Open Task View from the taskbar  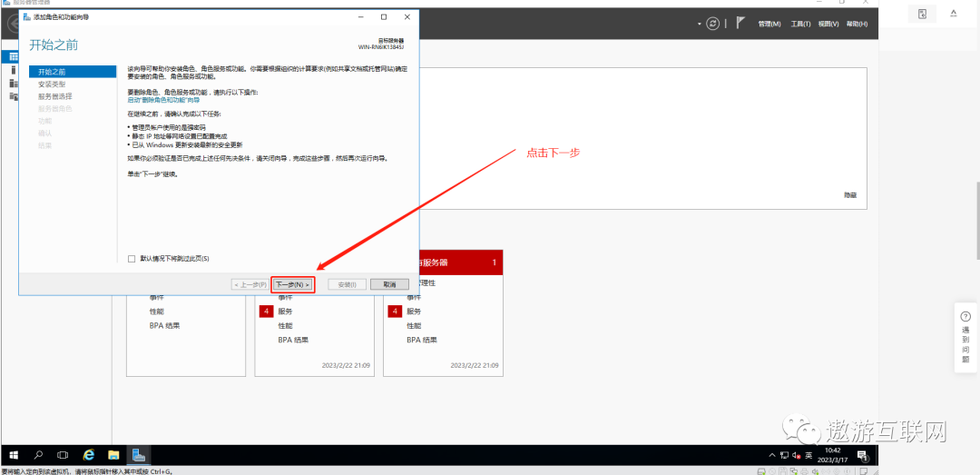pyautogui.click(x=63, y=455)
